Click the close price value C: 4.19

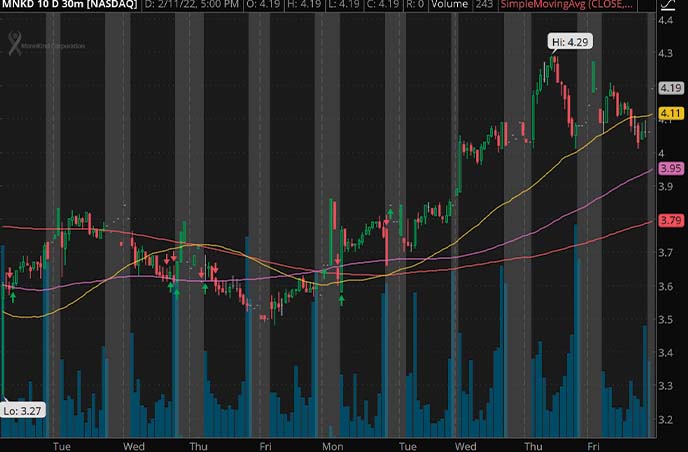pyautogui.click(x=382, y=4)
